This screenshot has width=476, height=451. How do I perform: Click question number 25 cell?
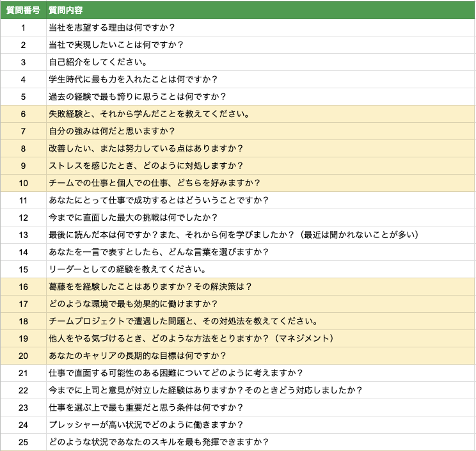pos(24,442)
